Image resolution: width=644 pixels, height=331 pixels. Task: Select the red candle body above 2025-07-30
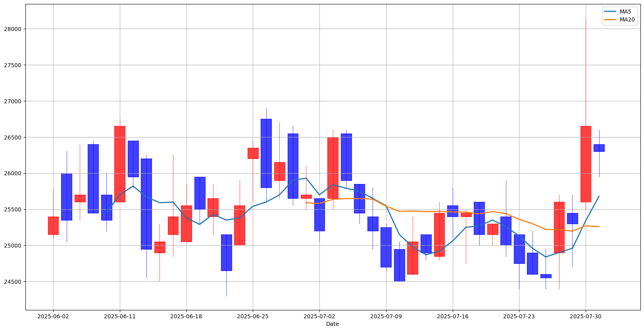586,164
